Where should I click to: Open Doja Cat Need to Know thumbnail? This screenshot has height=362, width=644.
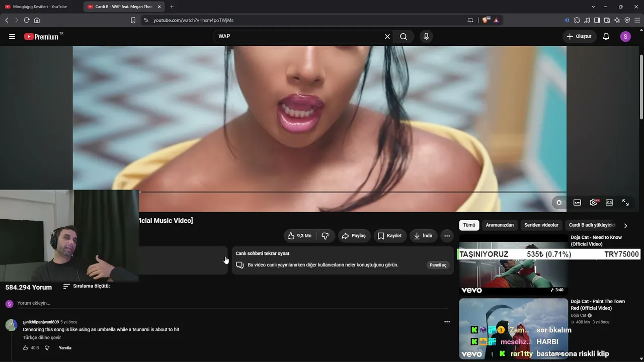coord(513,264)
